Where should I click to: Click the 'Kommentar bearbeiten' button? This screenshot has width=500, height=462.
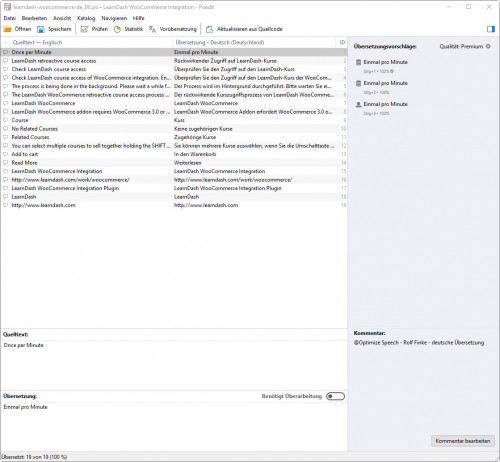click(463, 441)
